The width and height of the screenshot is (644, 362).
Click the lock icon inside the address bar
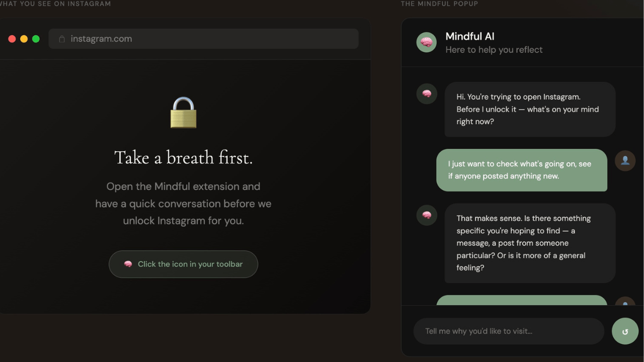click(61, 38)
